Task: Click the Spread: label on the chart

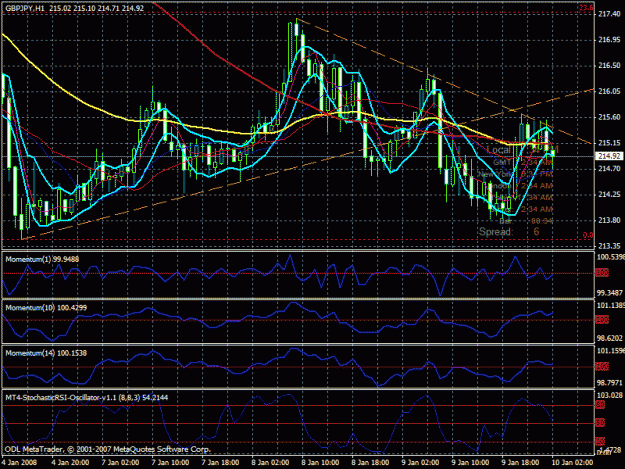Action: [x=495, y=232]
